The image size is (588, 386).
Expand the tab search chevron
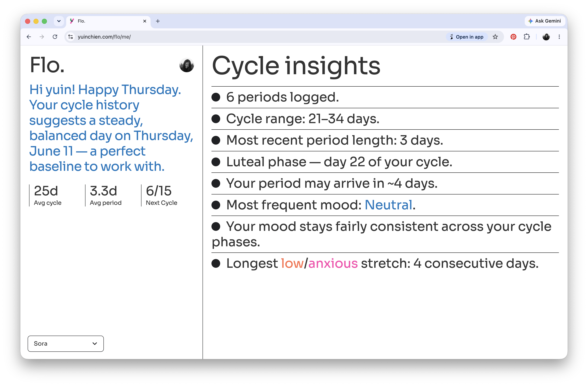pos(59,21)
